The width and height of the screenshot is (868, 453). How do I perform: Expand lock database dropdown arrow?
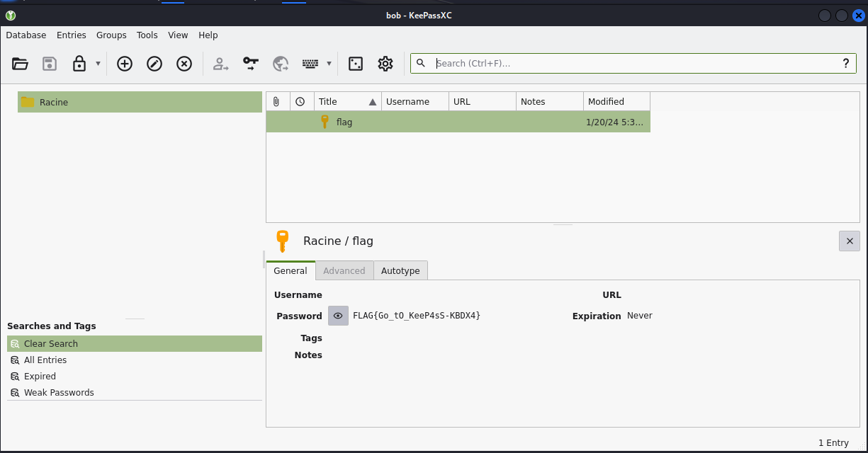point(98,64)
